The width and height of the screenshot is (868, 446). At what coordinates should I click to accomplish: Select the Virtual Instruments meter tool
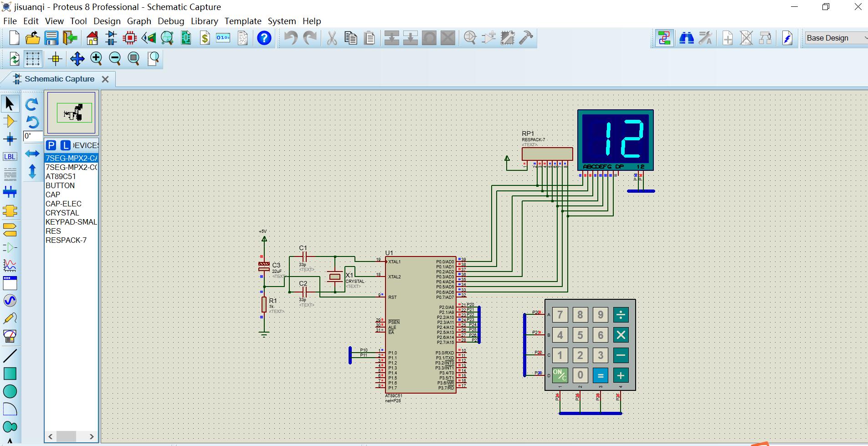(10, 336)
